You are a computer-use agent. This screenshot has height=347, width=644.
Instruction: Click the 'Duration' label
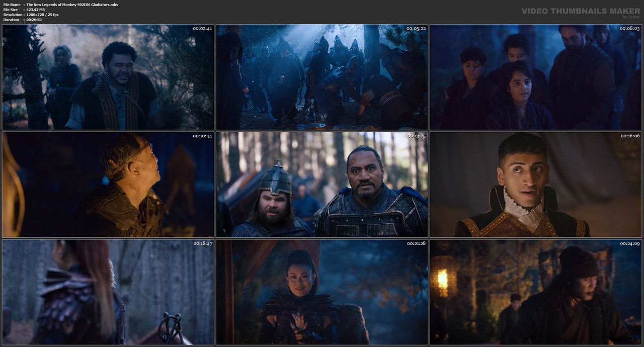11,20
